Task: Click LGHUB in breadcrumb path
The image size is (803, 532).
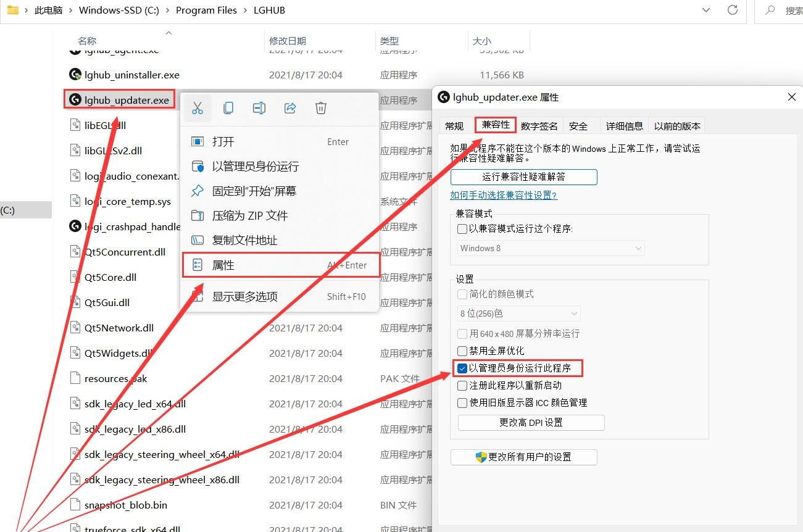Action: [x=270, y=10]
